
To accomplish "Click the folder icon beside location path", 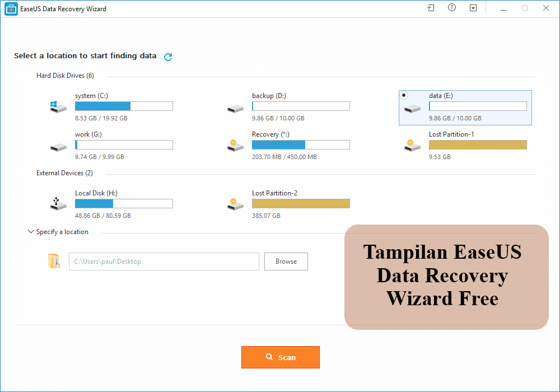I will click(54, 262).
